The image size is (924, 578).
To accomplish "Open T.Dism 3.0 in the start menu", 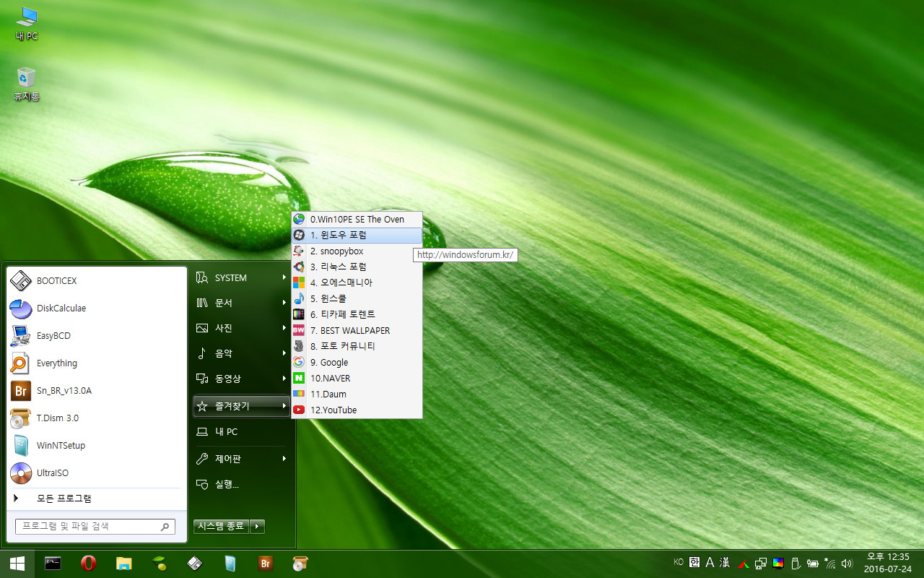I will [x=96, y=418].
